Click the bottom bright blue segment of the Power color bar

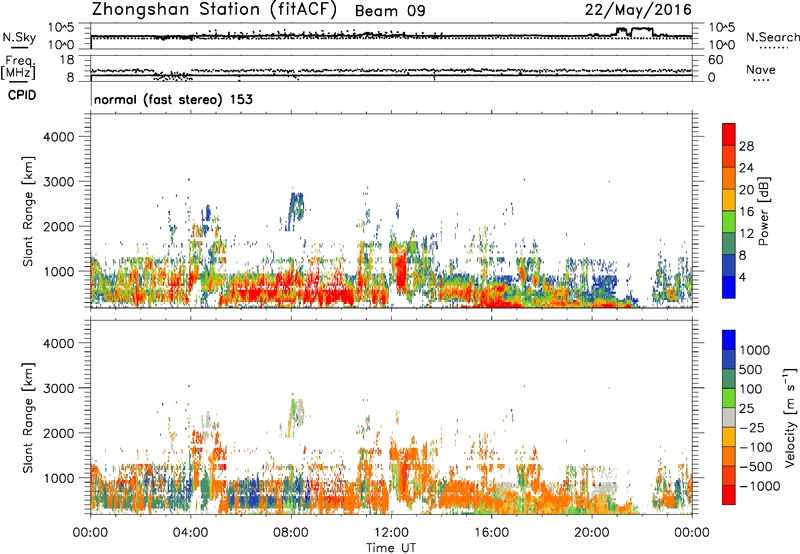(x=729, y=287)
